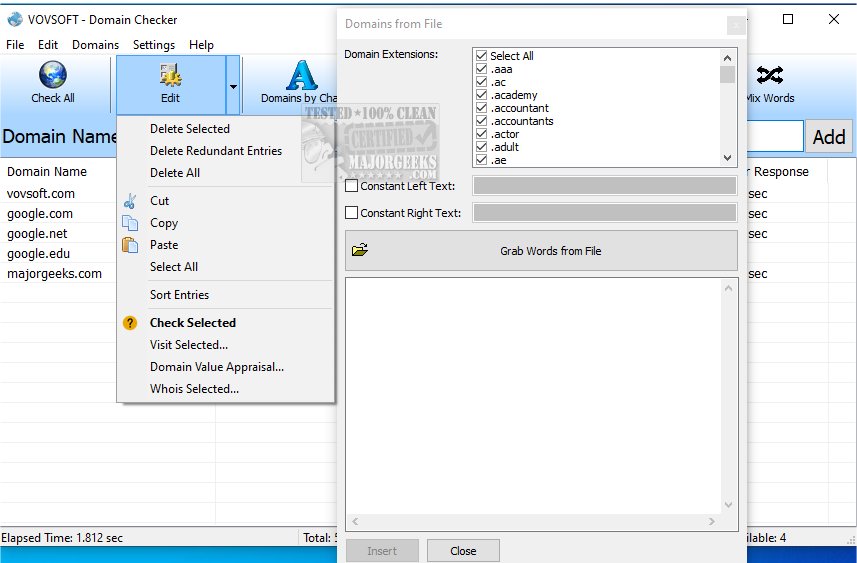Click the open folder icon on Grab Words

(x=360, y=250)
